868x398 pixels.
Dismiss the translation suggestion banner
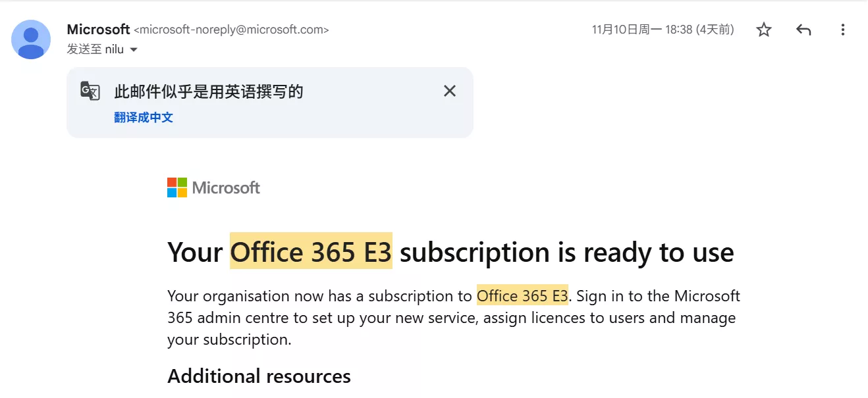(x=450, y=91)
